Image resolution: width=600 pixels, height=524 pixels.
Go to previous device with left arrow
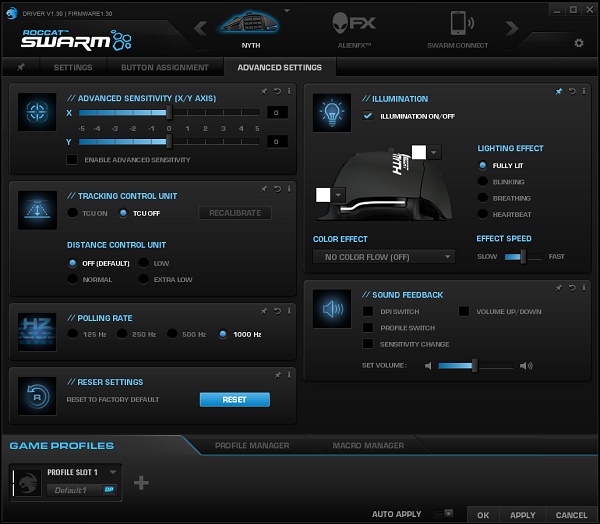pos(201,28)
